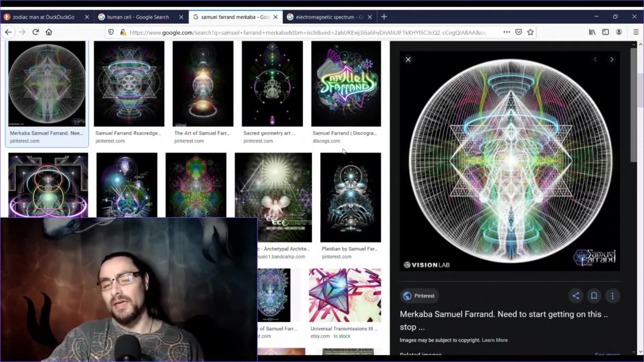Click the 'Learn More' copyright link

click(495, 340)
